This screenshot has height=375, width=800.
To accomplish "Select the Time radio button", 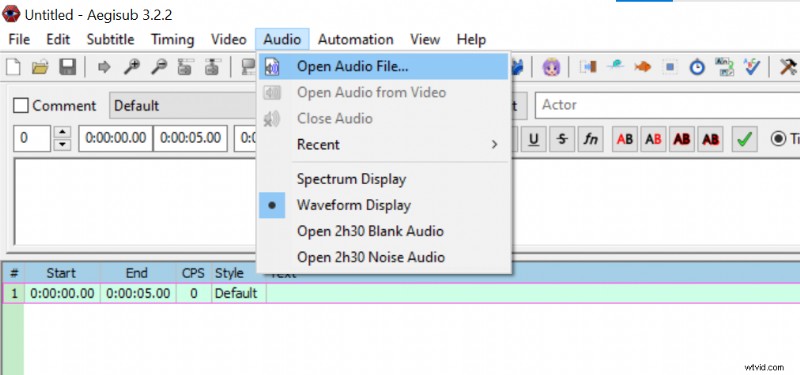I will click(x=778, y=139).
